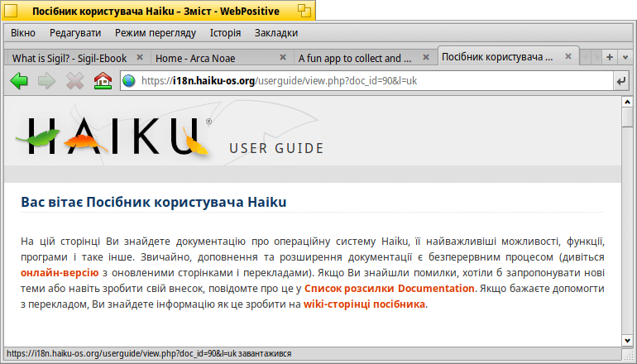This screenshot has height=364, width=637.
Task: Click the go arrow at URL bar end
Action: [x=620, y=81]
